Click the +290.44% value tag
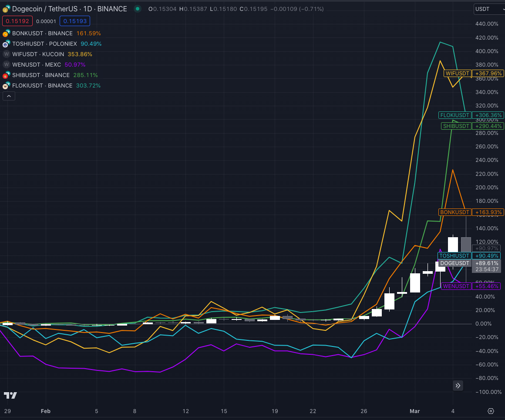 point(488,126)
